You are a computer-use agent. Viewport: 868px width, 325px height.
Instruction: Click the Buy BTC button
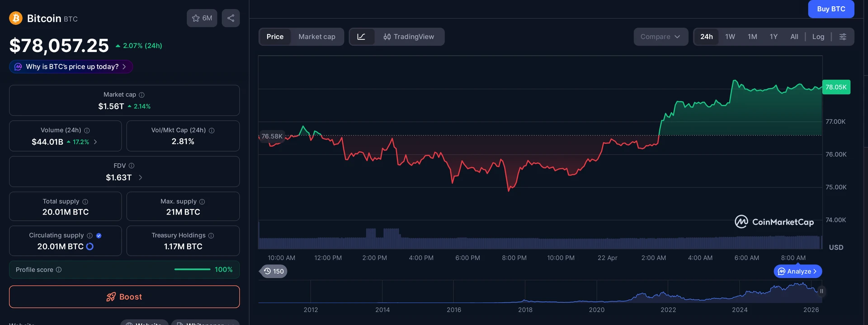pyautogui.click(x=831, y=9)
